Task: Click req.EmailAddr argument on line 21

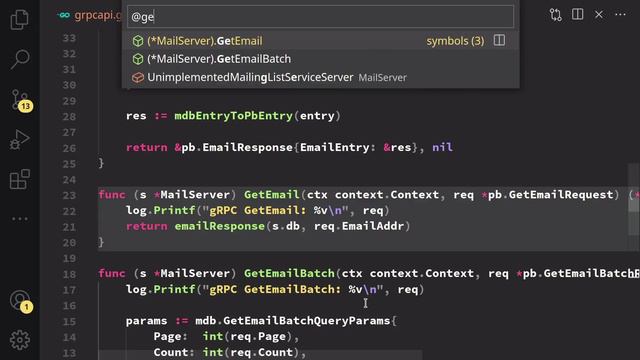Action: 359,226
